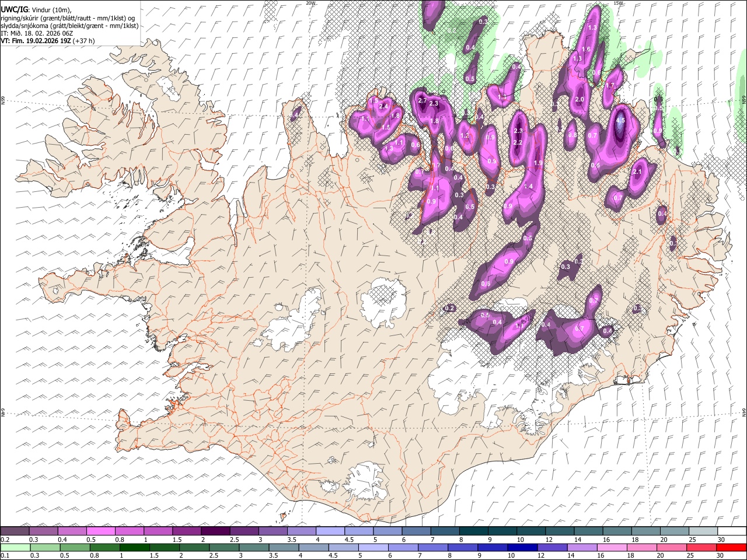Pick the bottom legend row swatch starting at 6
The width and height of the screenshot is (747, 560).
(x=403, y=548)
